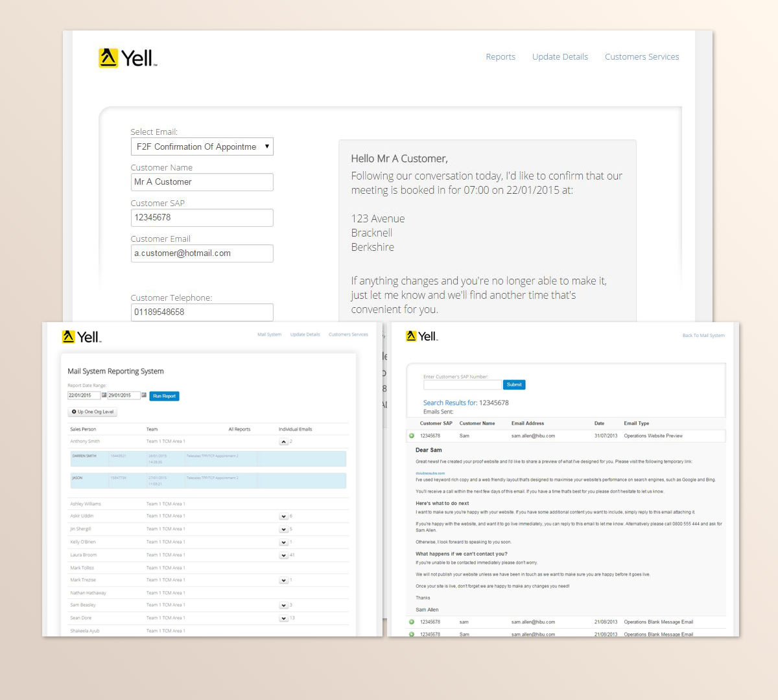Click the Customer Name input field

point(202,182)
